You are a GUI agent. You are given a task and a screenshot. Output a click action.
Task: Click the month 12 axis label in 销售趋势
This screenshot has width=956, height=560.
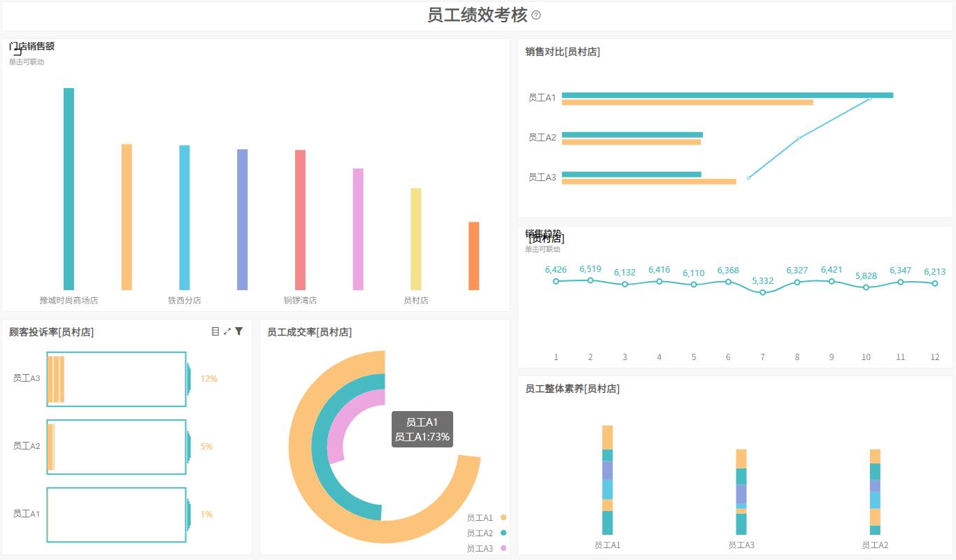[x=934, y=357]
